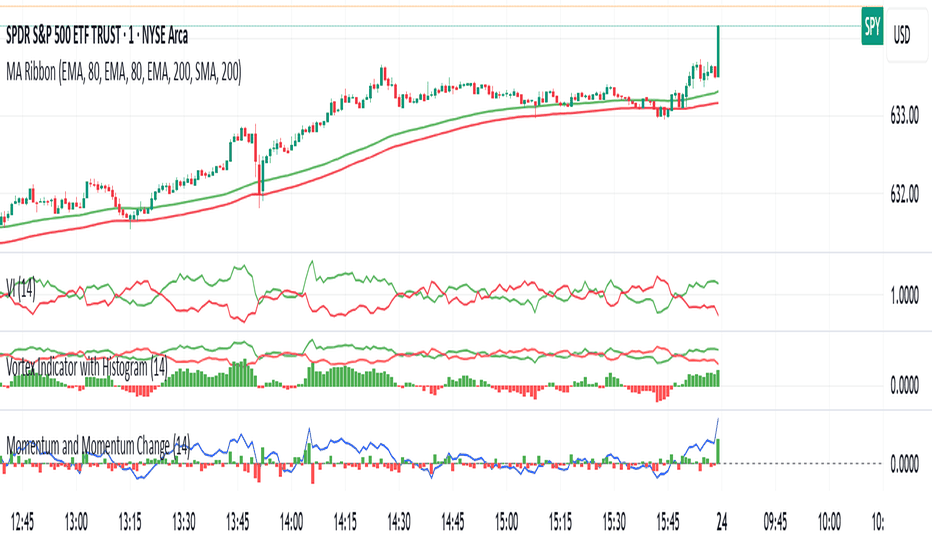Click the 24 date marker on time axis

tap(722, 522)
